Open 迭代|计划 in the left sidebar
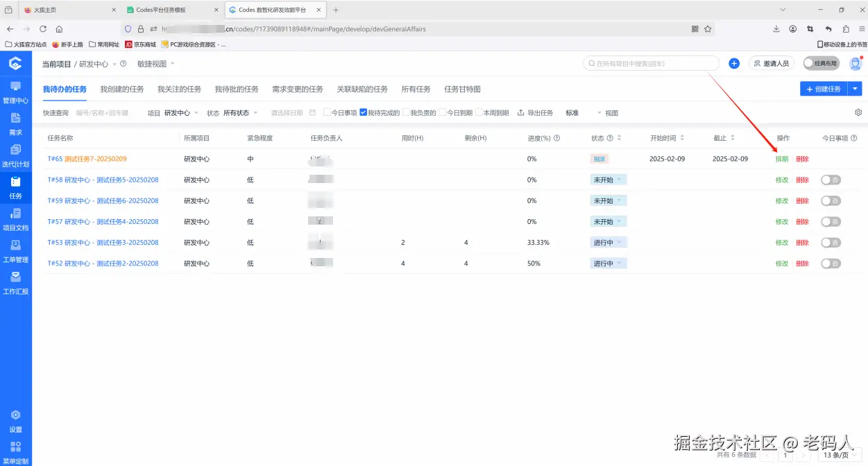Viewport: 868px width, 466px height. click(15, 156)
